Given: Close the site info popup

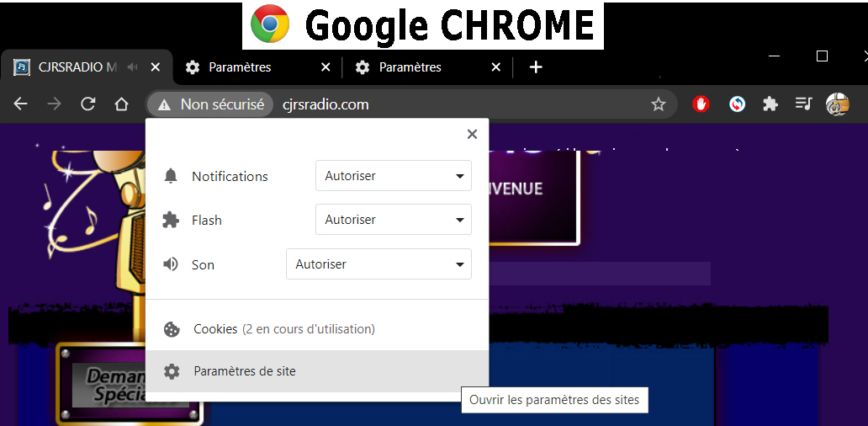Looking at the screenshot, I should click(472, 134).
